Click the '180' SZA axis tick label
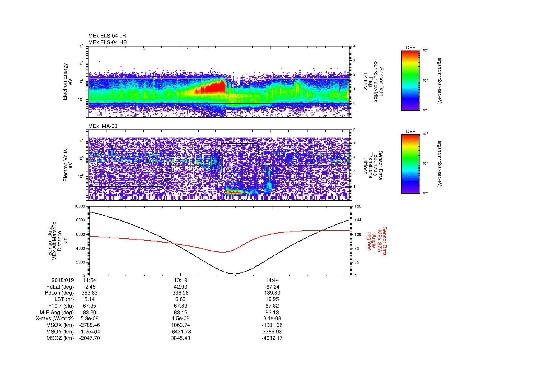The height and width of the screenshot is (392, 555). [x=358, y=206]
